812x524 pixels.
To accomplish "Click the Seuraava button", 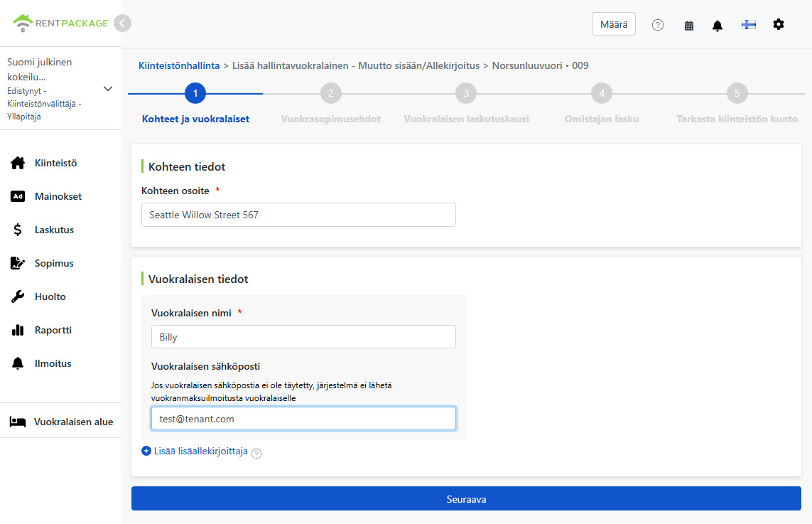I will (x=466, y=498).
